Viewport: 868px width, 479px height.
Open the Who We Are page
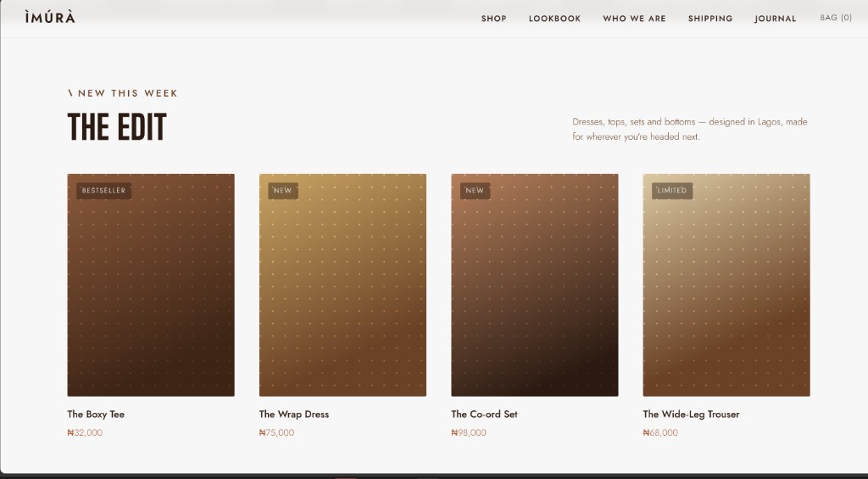634,19
